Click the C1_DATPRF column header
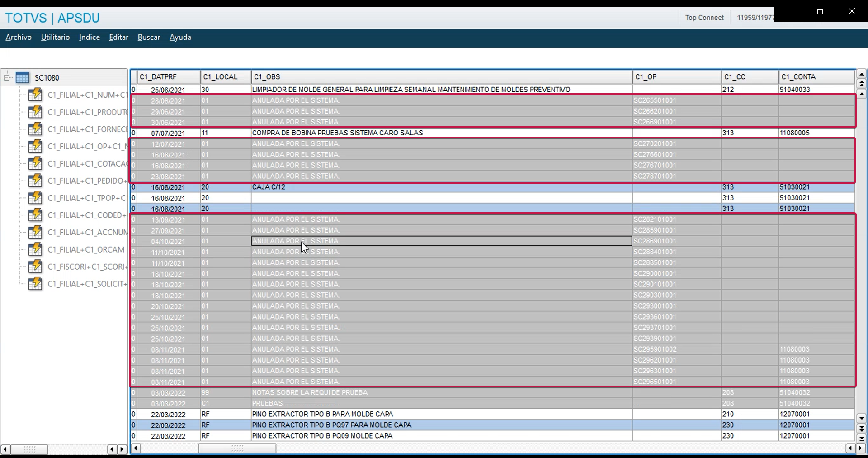868x458 pixels. [x=169, y=77]
